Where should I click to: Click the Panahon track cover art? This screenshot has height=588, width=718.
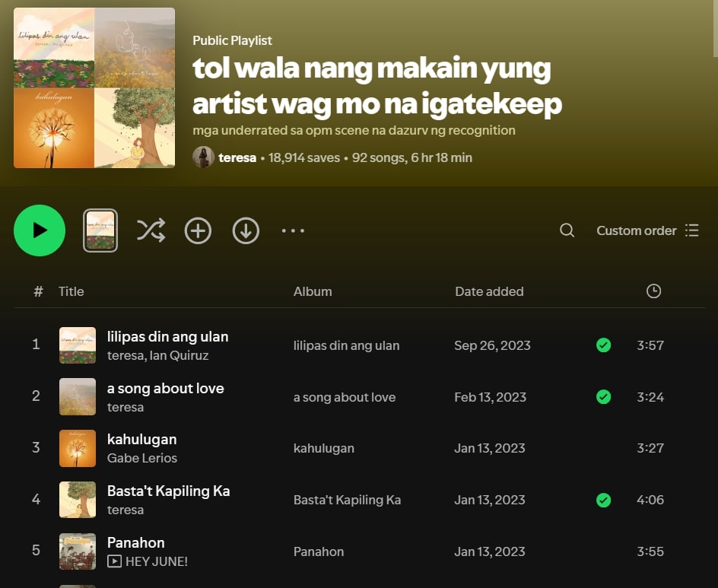pyautogui.click(x=78, y=551)
